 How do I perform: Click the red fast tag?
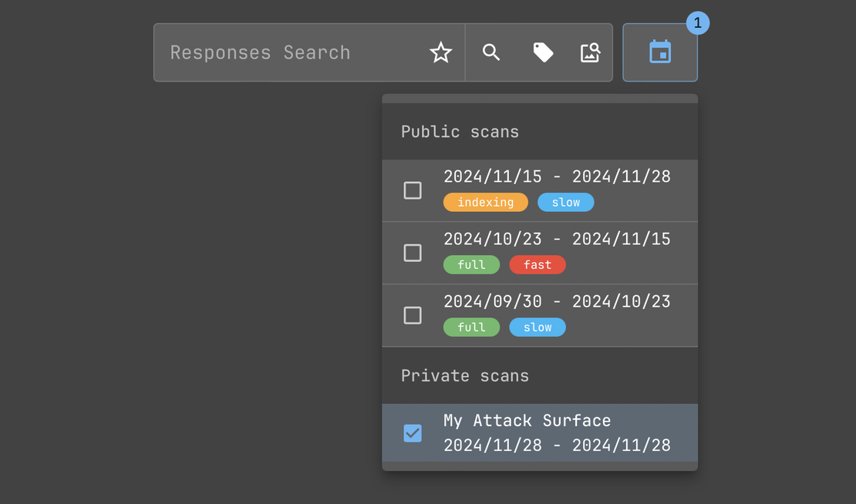(x=537, y=265)
